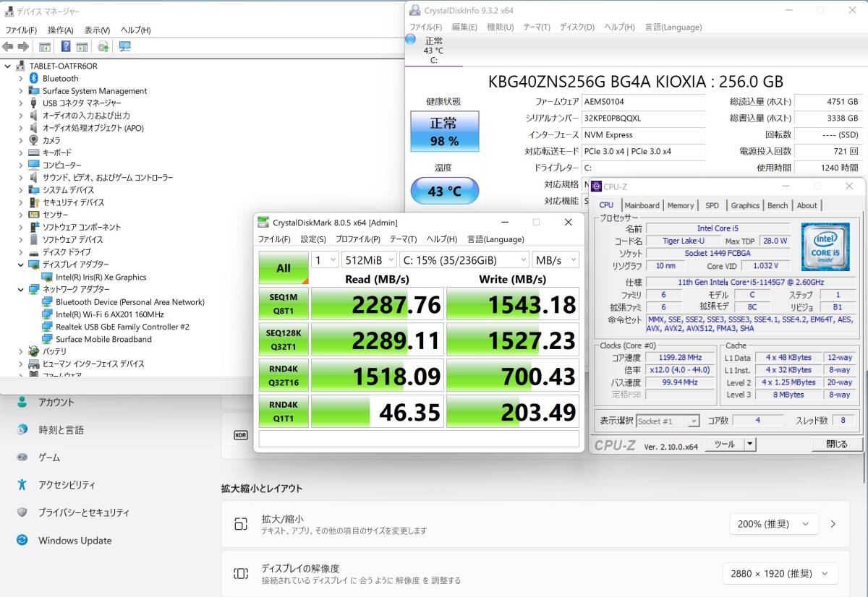Switch to the Mainboard tab in CPU-Z
This screenshot has width=868, height=597.
tap(642, 205)
